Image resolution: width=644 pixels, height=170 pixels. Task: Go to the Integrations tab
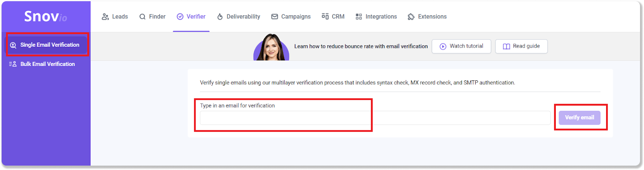click(376, 17)
